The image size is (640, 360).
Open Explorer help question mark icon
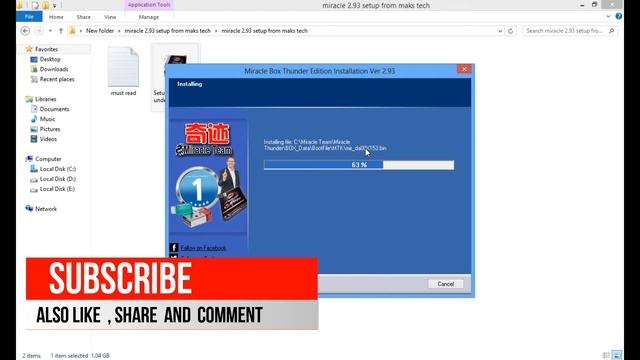pos(619,16)
